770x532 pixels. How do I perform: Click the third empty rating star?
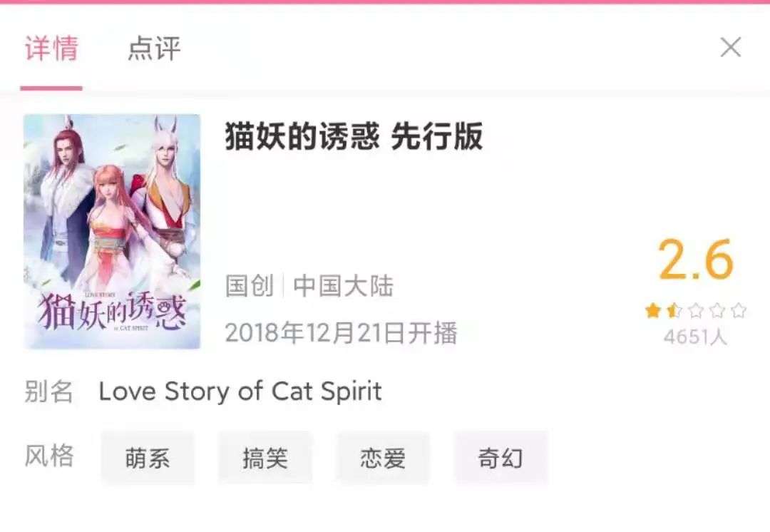[x=696, y=310]
